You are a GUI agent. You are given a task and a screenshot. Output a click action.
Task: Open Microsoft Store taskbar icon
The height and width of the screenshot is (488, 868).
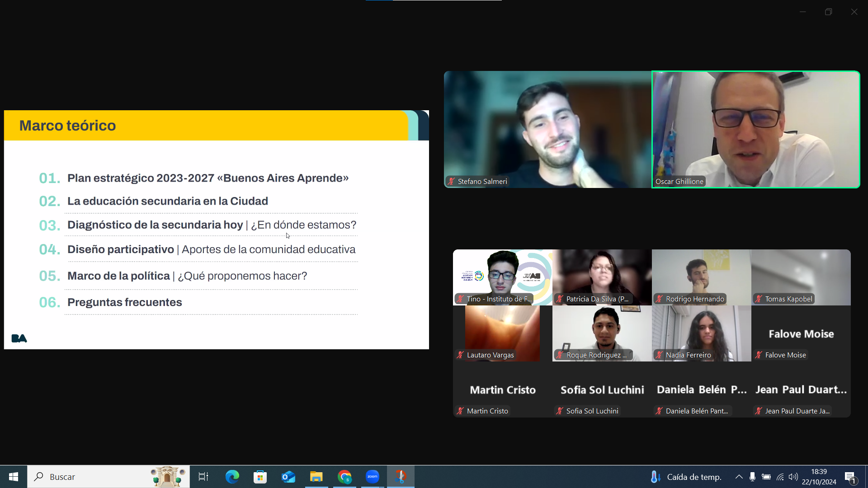click(260, 477)
